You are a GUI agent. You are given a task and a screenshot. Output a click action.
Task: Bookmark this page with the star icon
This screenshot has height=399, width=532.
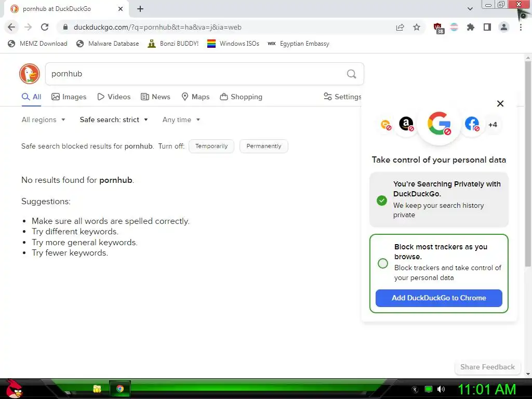pos(417,27)
